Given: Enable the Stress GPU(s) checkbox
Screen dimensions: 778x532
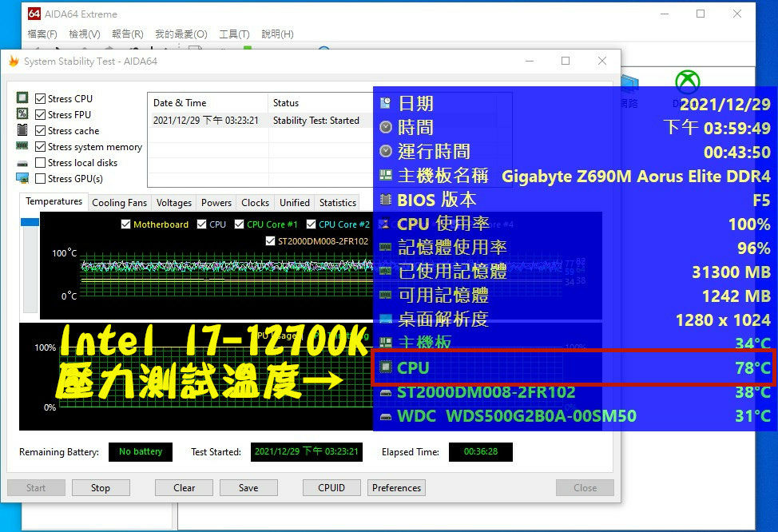Looking at the screenshot, I should pyautogui.click(x=40, y=178).
